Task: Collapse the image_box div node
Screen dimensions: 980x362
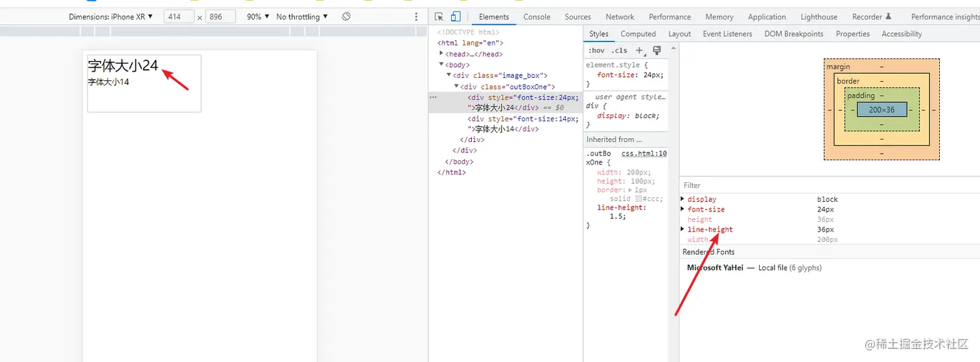Action: coord(449,76)
